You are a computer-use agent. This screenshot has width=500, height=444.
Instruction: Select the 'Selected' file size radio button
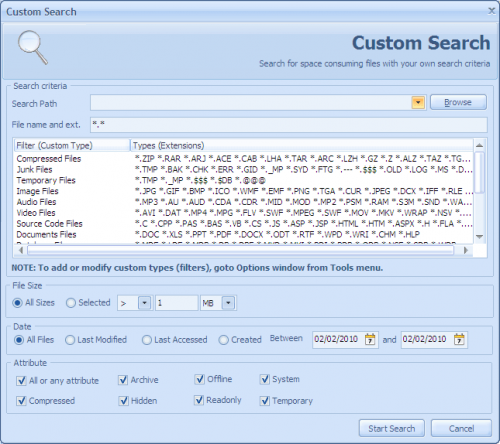pos(71,303)
